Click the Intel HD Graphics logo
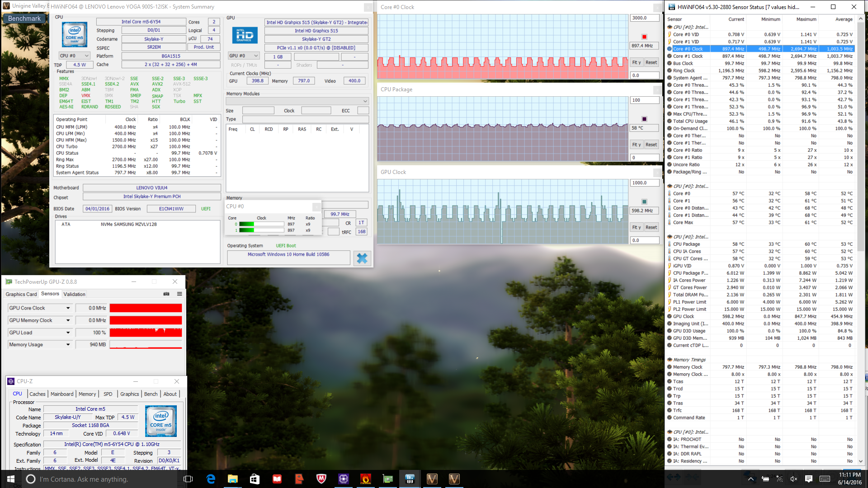Viewport: 868px width, 488px height. [245, 35]
